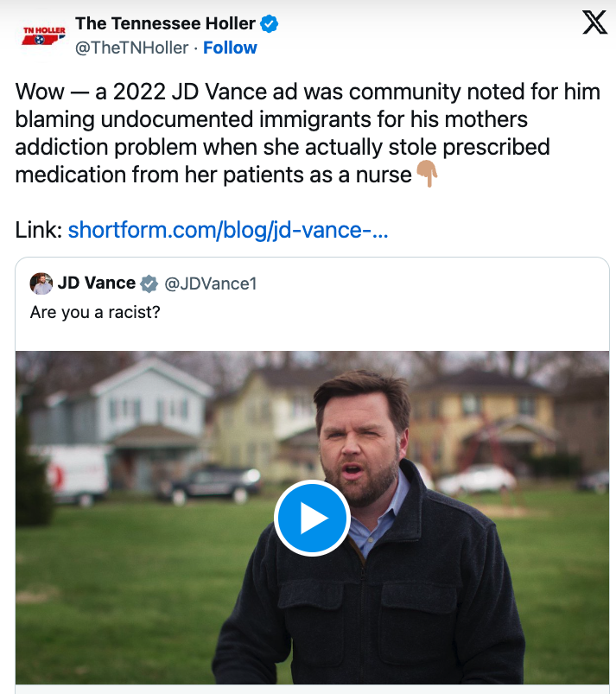This screenshot has width=616, height=694.
Task: Open The Tennessee Holler display name
Action: (x=165, y=23)
